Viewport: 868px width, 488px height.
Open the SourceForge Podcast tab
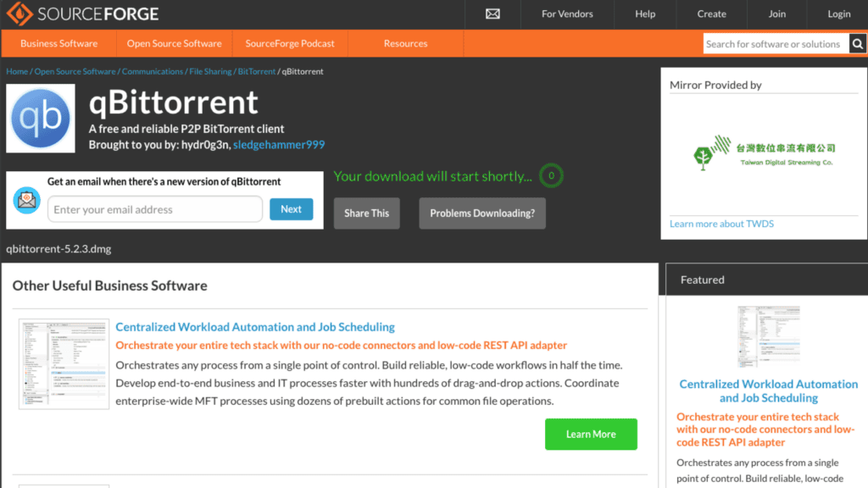pyautogui.click(x=290, y=43)
